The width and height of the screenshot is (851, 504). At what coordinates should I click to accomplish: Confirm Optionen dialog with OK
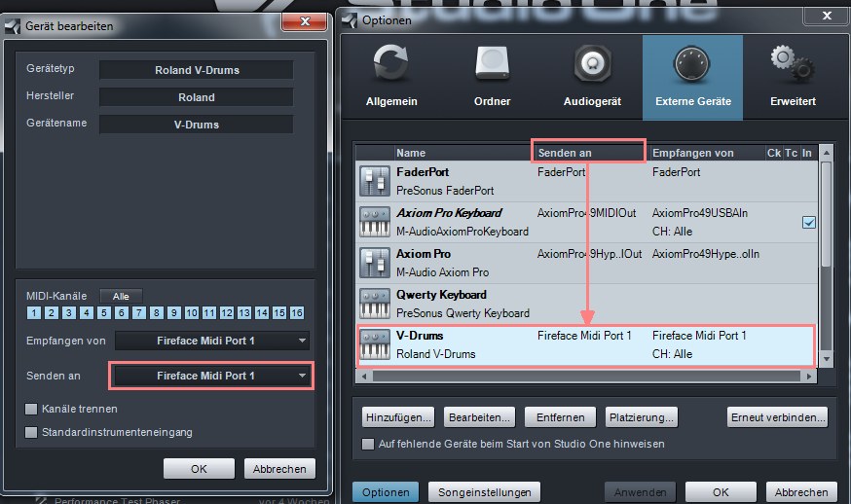tap(721, 492)
